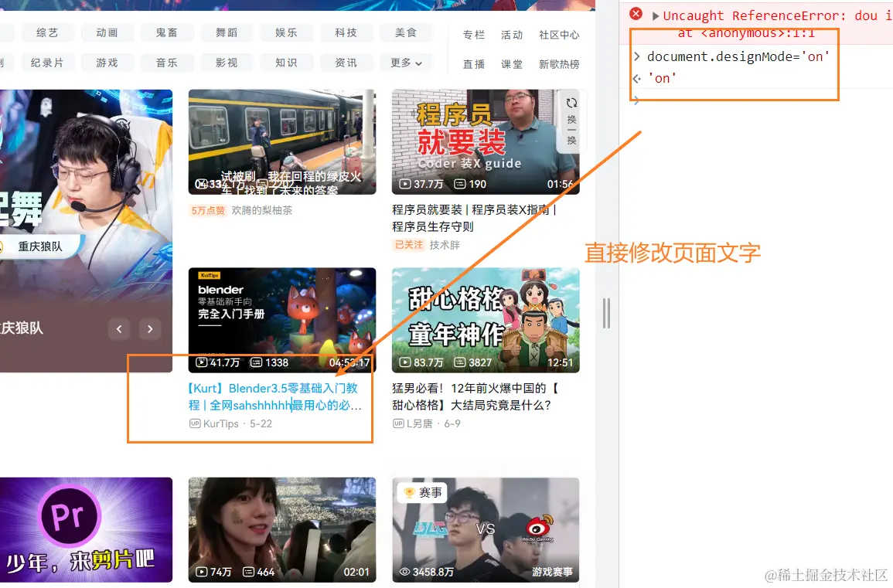This screenshot has height=588, width=893.
Task: Open the 程序员就要装 video thumbnail
Action: [486, 141]
